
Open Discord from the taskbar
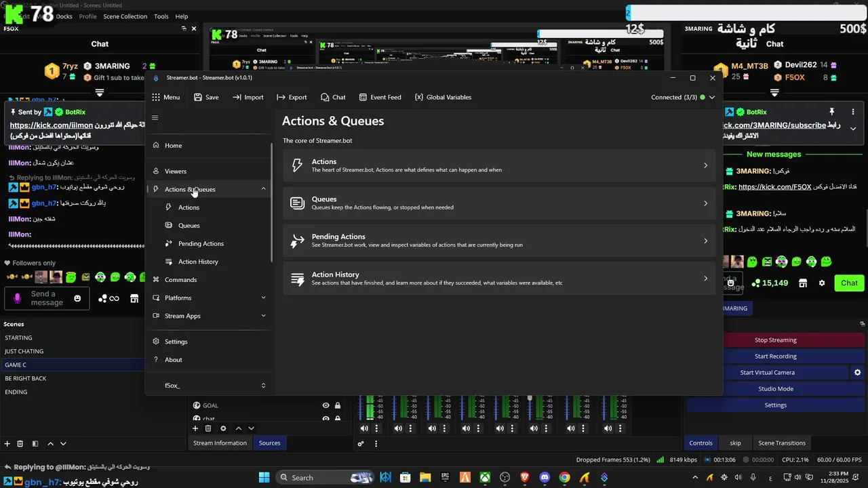(544, 477)
